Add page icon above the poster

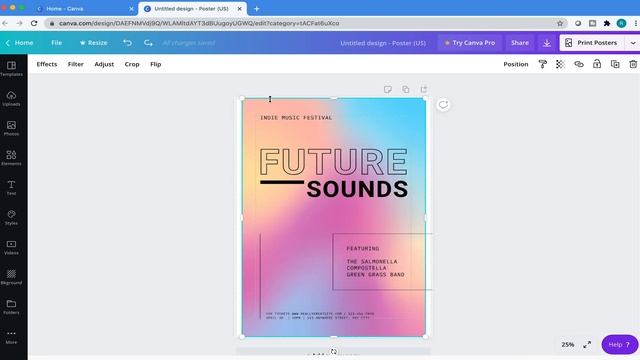coord(424,89)
